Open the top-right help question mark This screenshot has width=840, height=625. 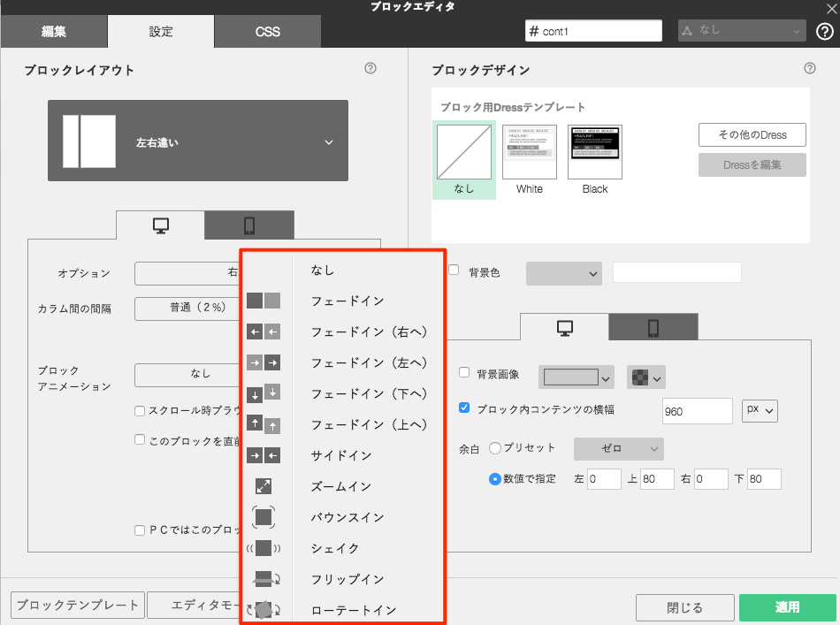click(824, 32)
